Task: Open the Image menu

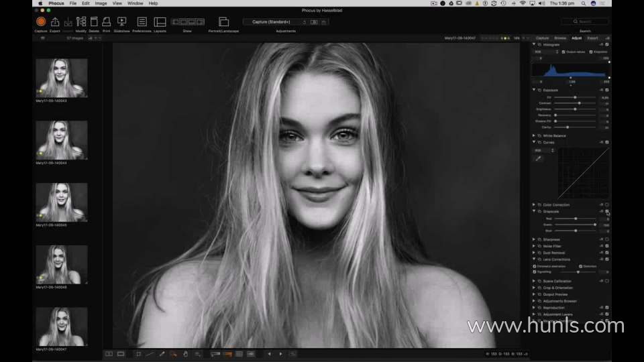Action: coord(101,3)
